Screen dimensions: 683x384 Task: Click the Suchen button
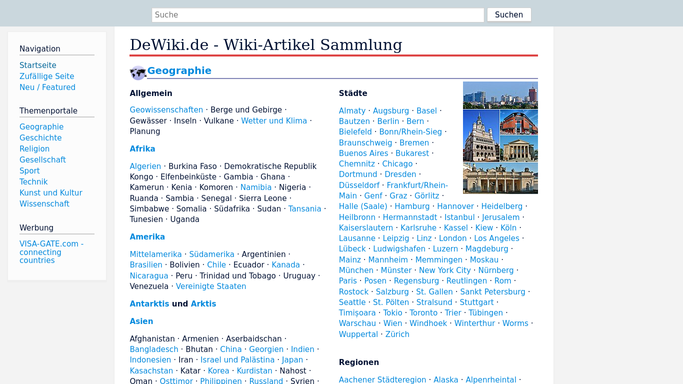(509, 15)
